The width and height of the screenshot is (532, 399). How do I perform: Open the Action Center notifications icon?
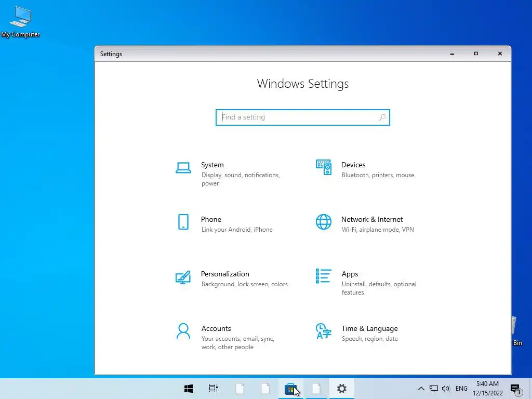click(515, 389)
